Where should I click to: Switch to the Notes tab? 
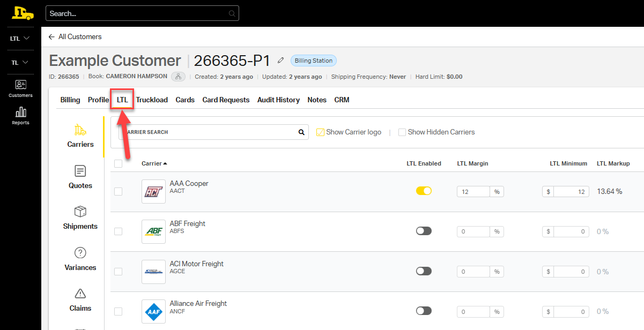tap(317, 100)
